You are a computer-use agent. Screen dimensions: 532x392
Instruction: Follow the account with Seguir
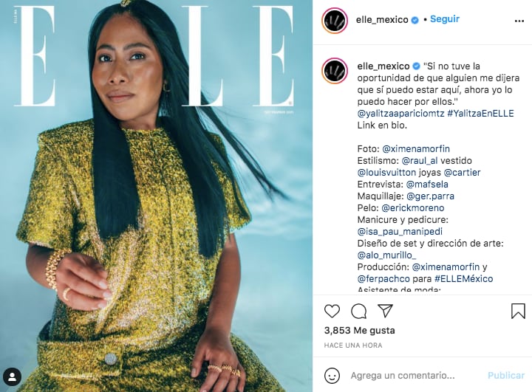tap(445, 19)
